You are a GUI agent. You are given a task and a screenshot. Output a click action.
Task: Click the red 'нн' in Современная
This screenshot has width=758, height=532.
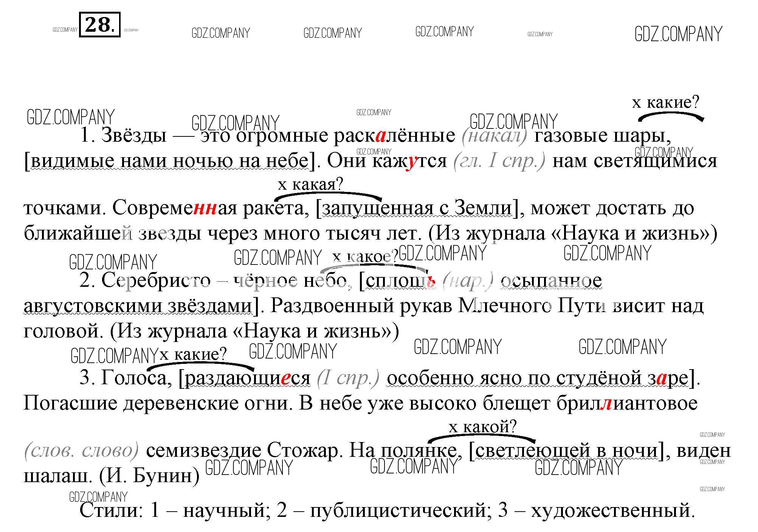[205, 209]
